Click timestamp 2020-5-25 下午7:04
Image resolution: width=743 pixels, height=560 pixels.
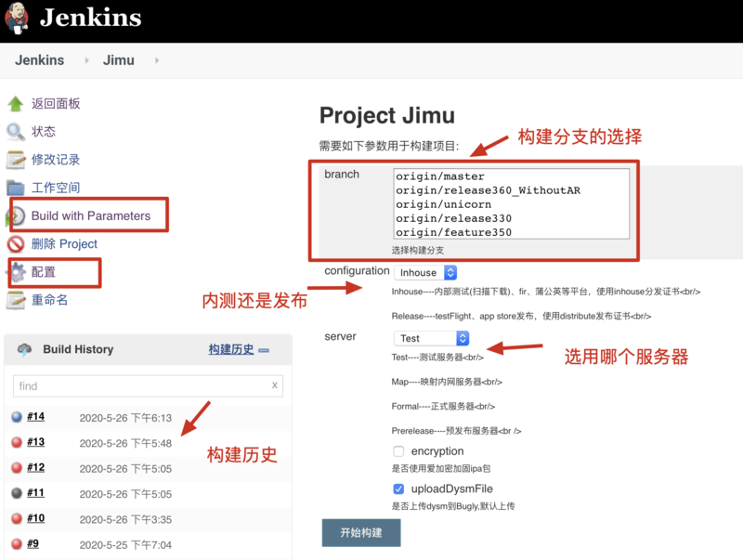click(x=125, y=545)
